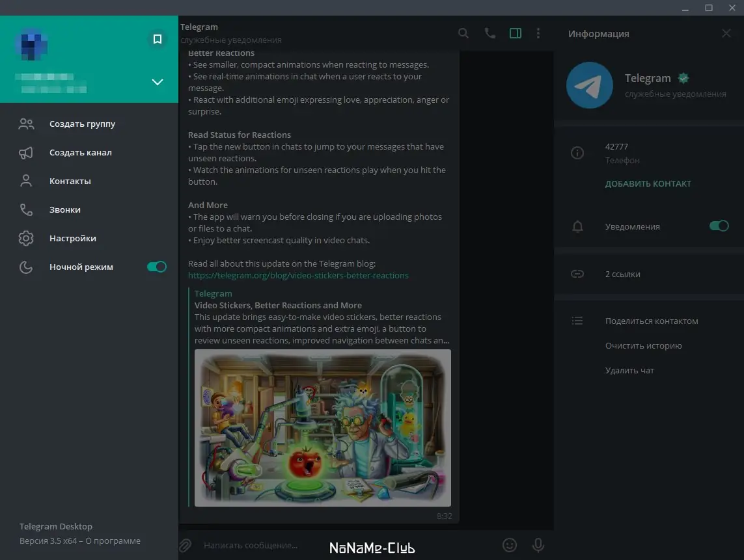This screenshot has height=560, width=744.
Task: Open the telegram.org video-stickers blog link
Action: tap(298, 276)
